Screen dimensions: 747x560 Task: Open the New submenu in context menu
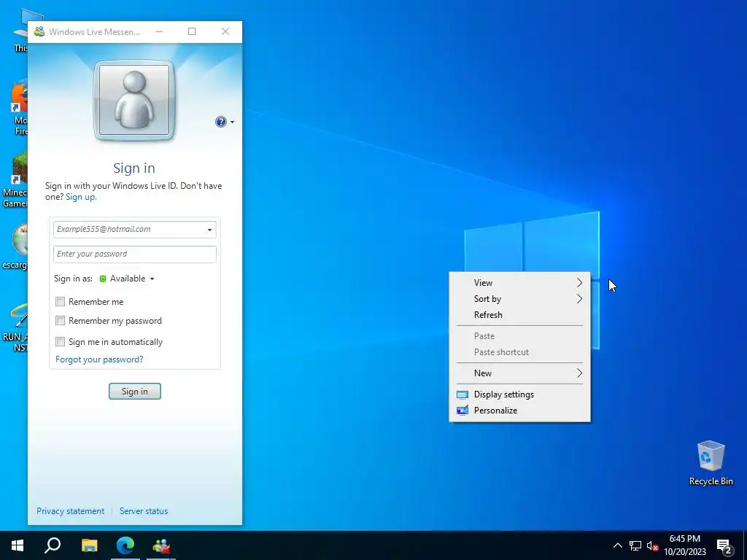(x=519, y=373)
